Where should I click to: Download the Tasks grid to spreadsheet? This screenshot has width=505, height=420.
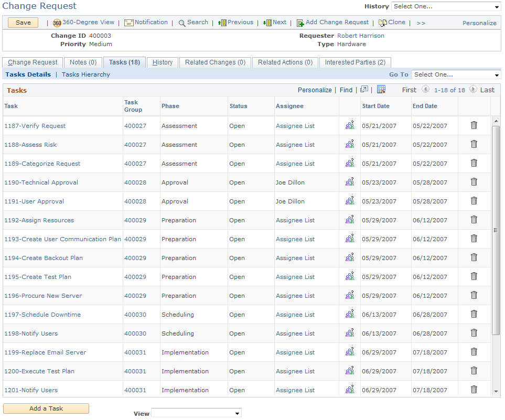pyautogui.click(x=381, y=90)
